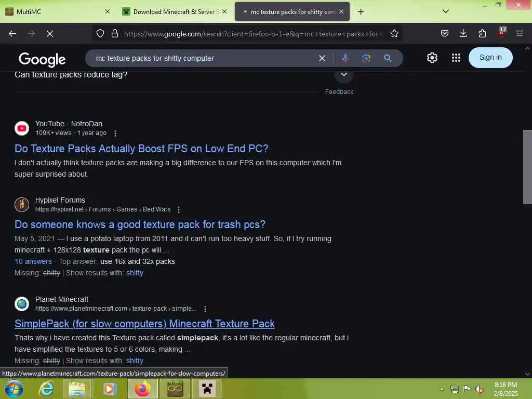This screenshot has width=532, height=399.
Task: Bookmark this page with the star
Action: 394,34
